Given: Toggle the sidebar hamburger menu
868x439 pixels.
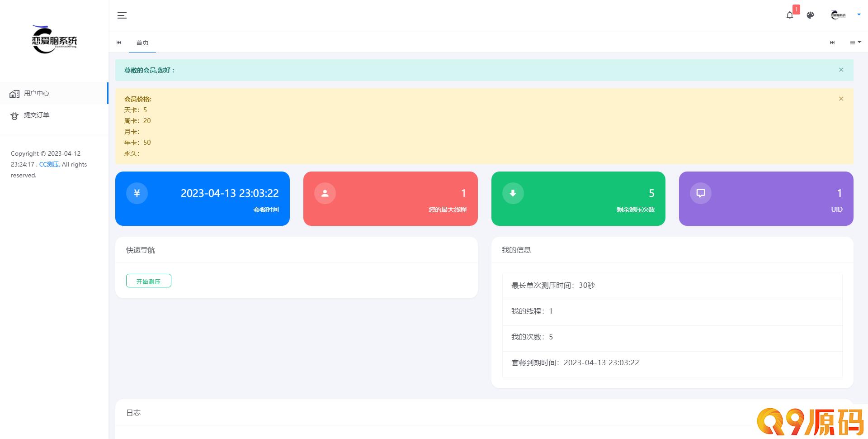Looking at the screenshot, I should pyautogui.click(x=122, y=15).
